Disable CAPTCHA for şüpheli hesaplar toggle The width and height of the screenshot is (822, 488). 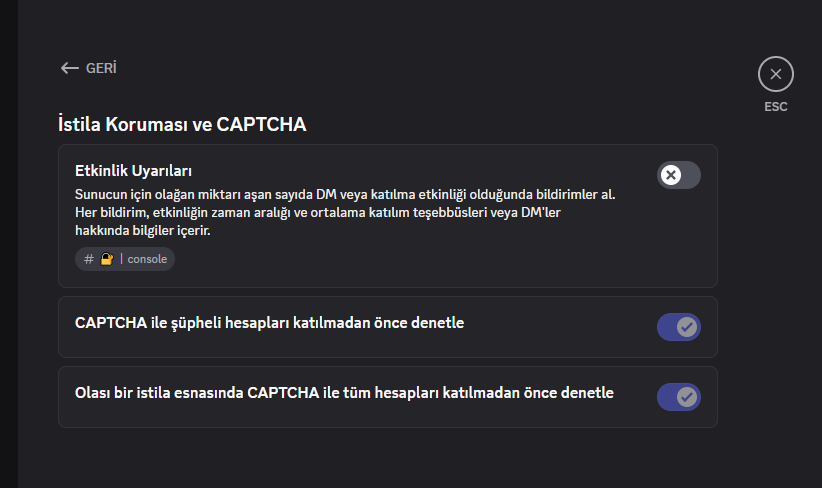point(678,327)
